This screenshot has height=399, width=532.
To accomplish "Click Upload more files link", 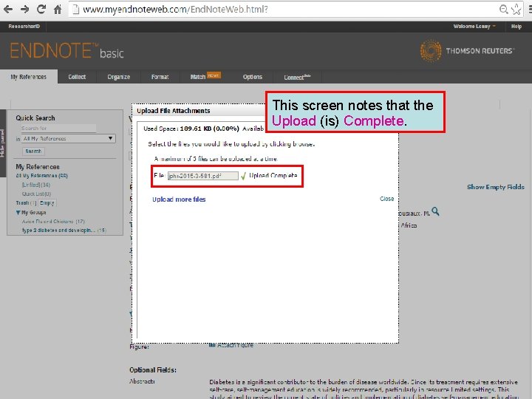I will point(179,199).
